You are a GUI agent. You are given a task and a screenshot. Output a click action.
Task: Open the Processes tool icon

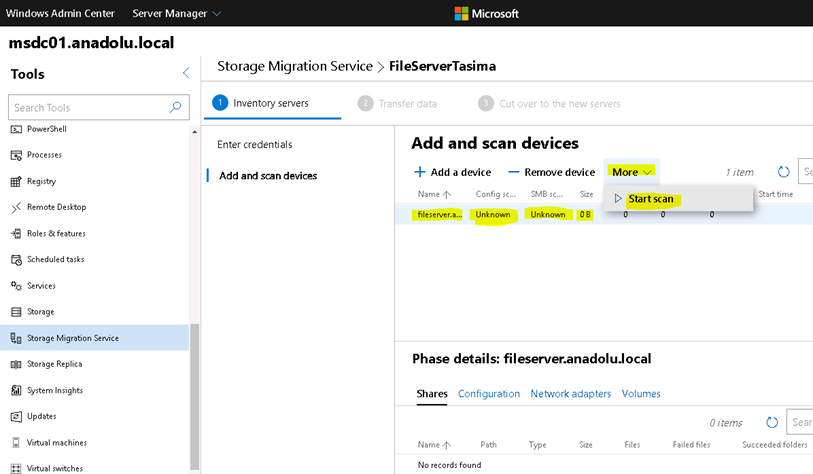tap(16, 155)
